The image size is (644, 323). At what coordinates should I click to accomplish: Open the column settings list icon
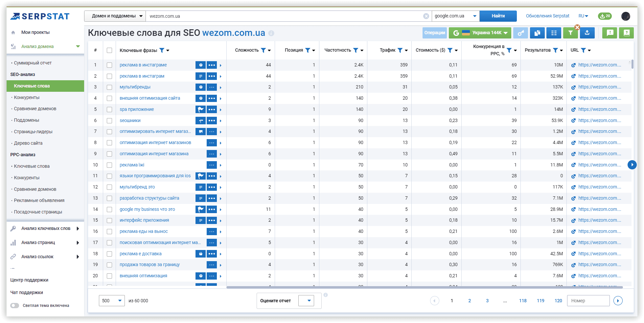(x=554, y=33)
